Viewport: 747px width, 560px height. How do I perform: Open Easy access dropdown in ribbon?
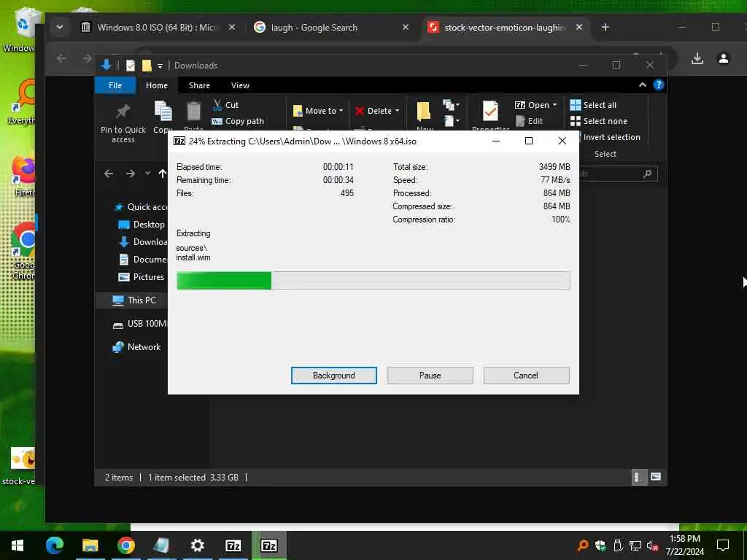(x=451, y=121)
